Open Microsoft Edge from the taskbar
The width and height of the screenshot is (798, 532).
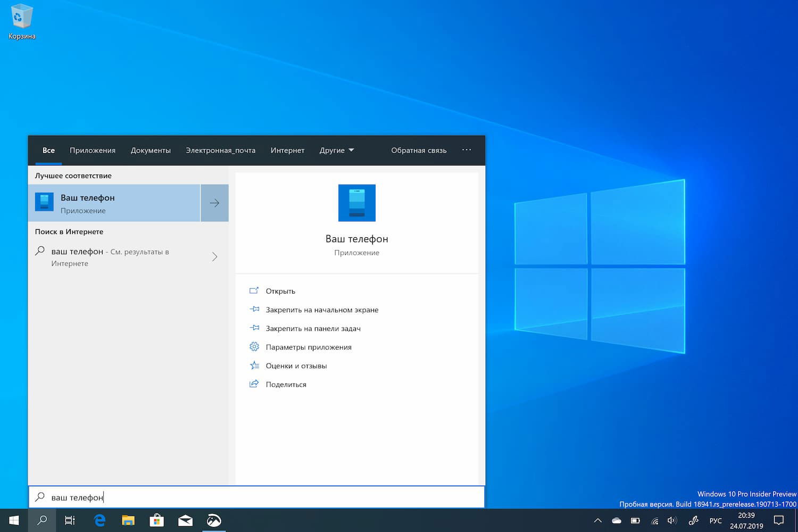(x=99, y=520)
